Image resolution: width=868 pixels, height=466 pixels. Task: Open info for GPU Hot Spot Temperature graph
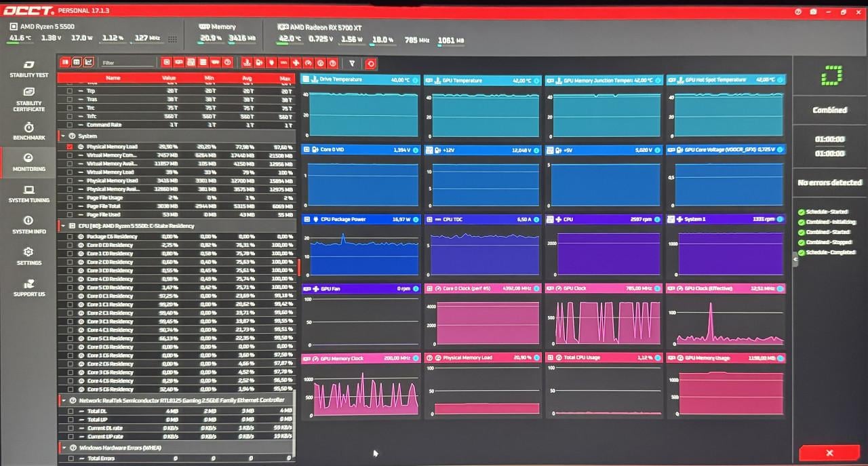point(781,80)
